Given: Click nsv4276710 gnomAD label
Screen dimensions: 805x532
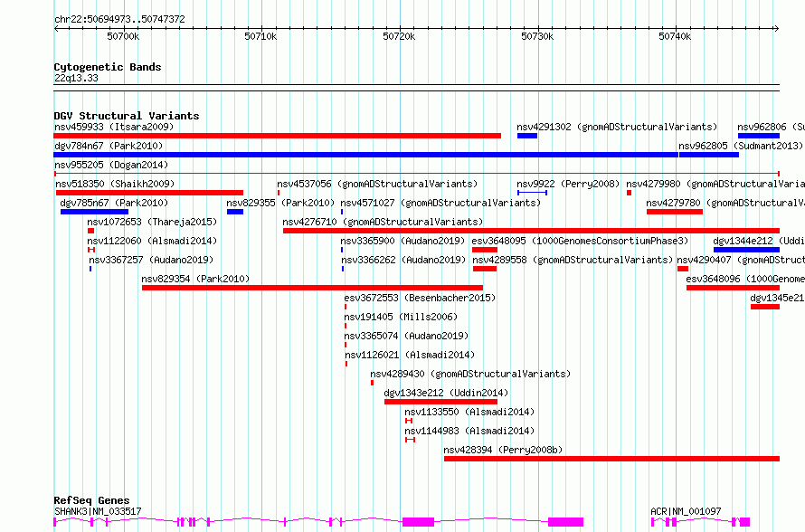Looking at the screenshot, I should click(x=383, y=222).
